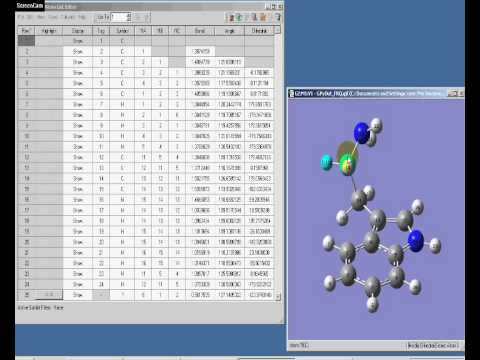Open the View menu in Atom List Editor
Screen dimensions: 480x360
tap(41, 17)
